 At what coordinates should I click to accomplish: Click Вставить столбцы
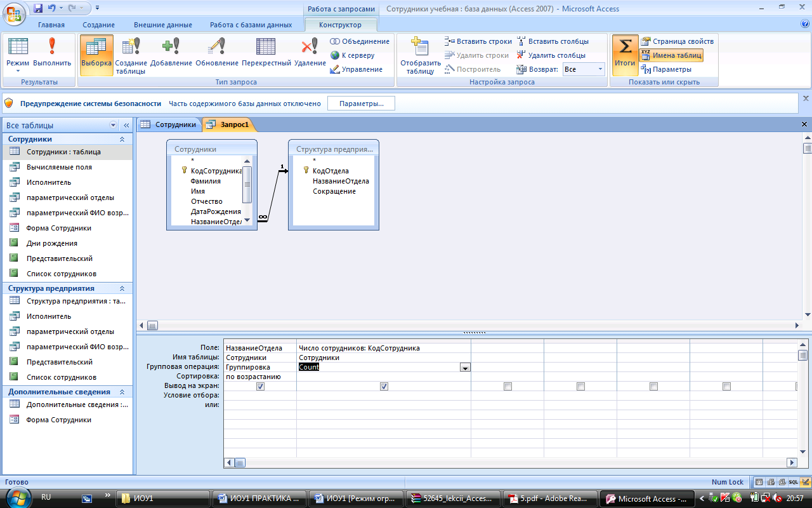[x=553, y=41]
